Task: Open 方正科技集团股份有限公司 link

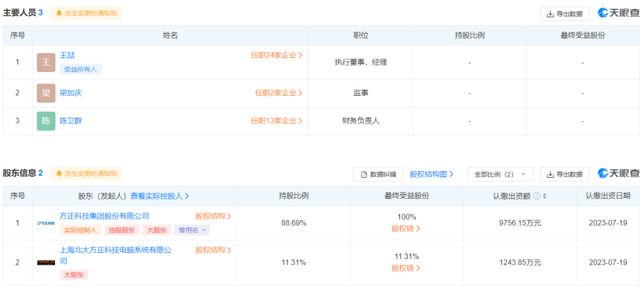Action: pyautogui.click(x=104, y=216)
